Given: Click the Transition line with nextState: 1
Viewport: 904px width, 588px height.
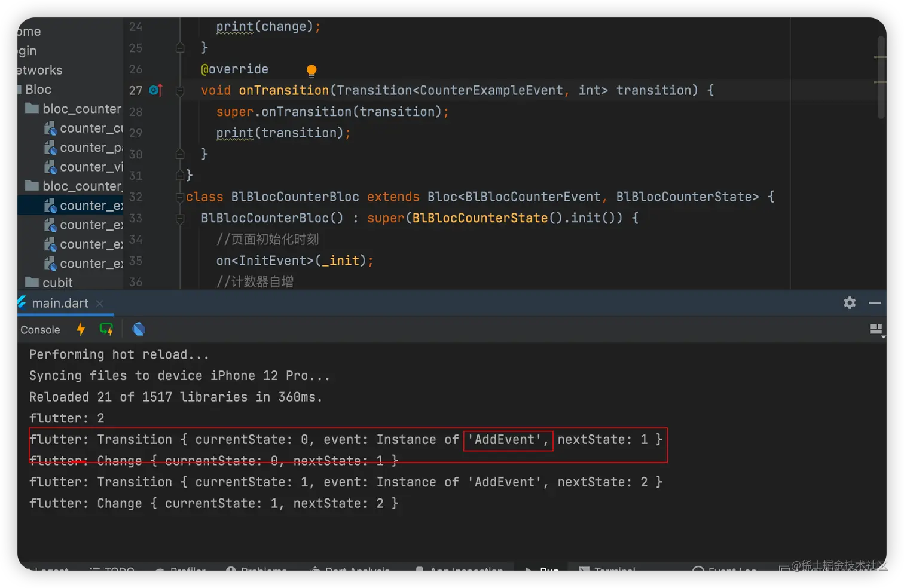Looking at the screenshot, I should click(346, 440).
